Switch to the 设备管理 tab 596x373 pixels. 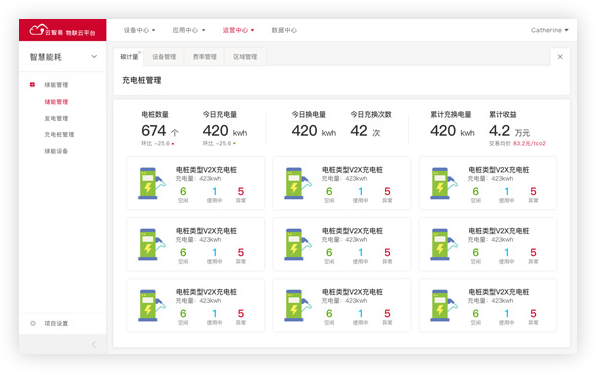pos(164,57)
